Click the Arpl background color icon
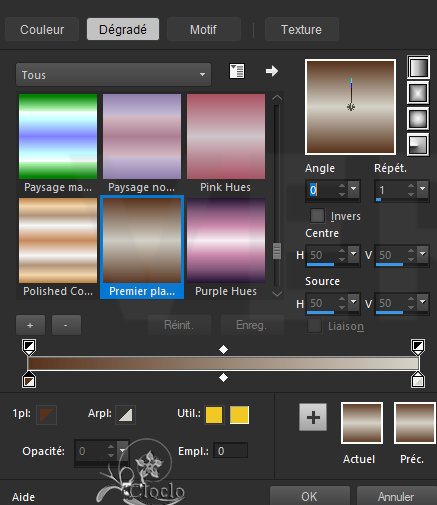 (125, 415)
